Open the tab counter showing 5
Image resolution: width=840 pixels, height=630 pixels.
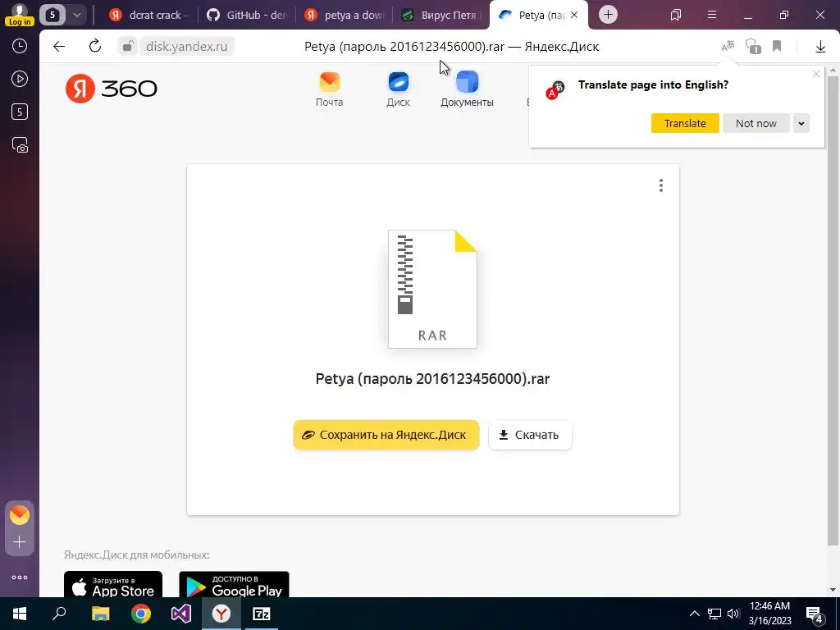tap(52, 15)
